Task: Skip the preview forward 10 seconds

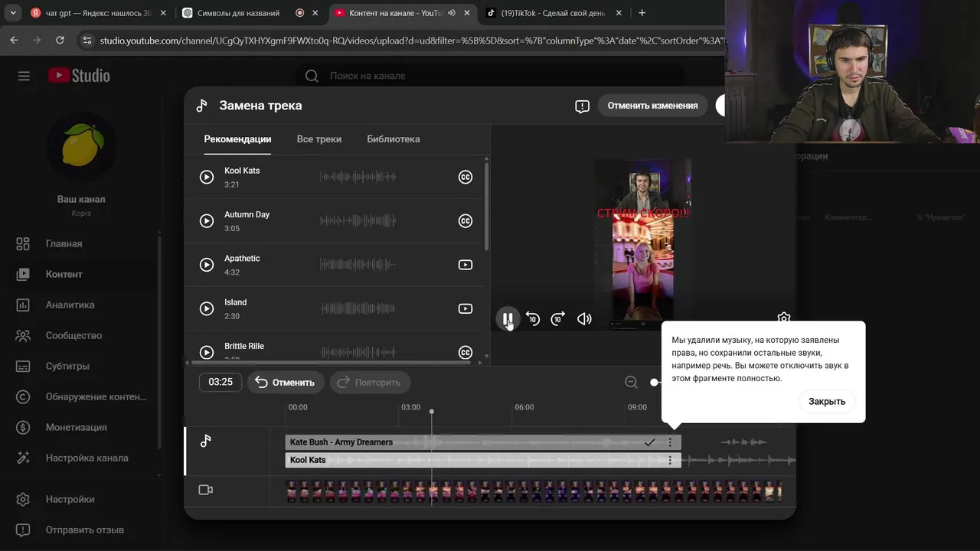Action: [x=558, y=319]
